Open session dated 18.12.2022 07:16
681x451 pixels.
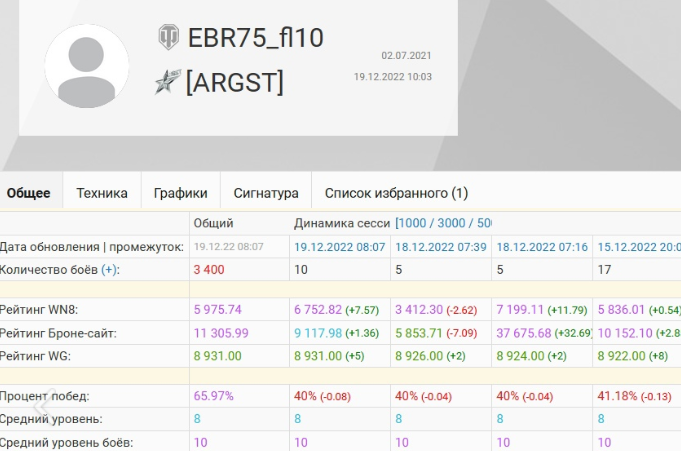coord(541,246)
